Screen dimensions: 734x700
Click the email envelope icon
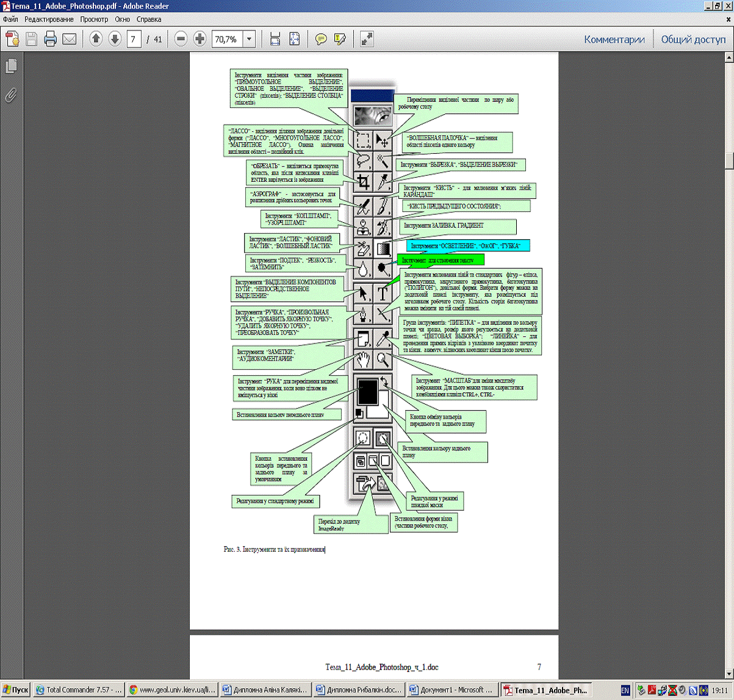click(x=69, y=40)
